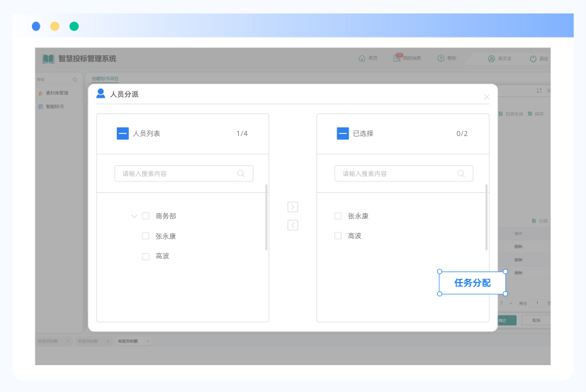
Task: Click the 任务分配 label button
Action: (x=472, y=283)
